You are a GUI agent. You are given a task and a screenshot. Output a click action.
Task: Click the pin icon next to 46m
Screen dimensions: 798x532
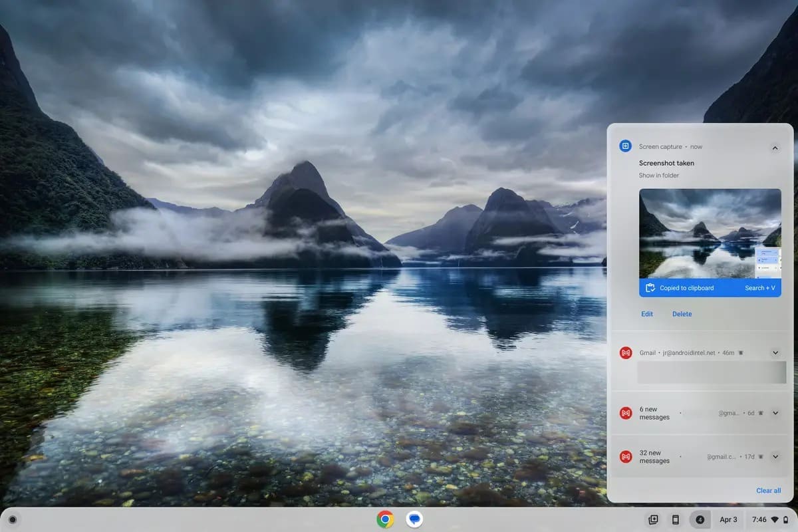[x=741, y=352]
